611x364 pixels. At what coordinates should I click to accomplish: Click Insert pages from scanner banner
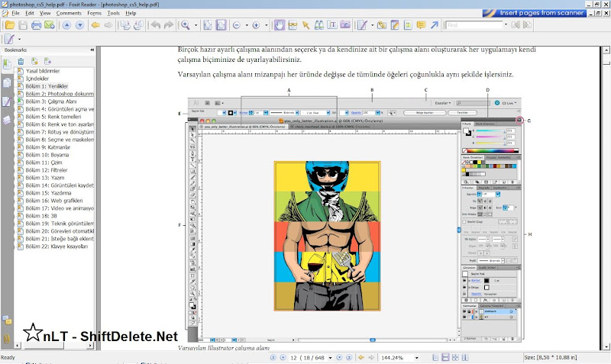coord(535,13)
